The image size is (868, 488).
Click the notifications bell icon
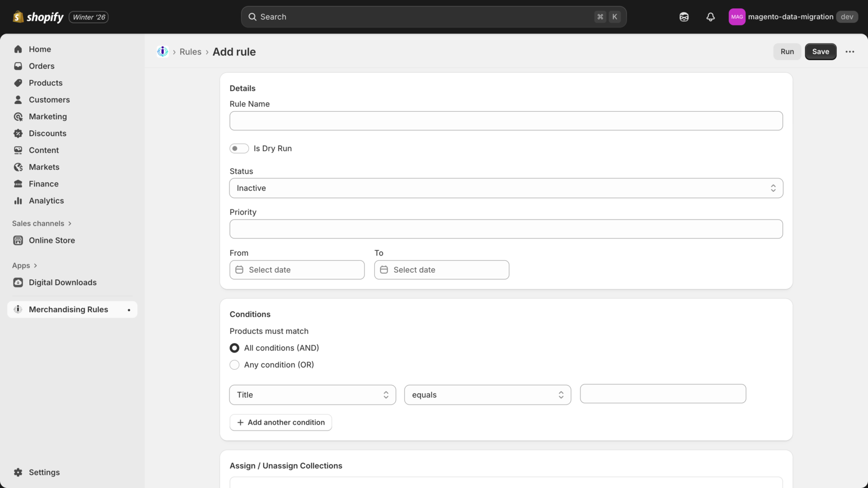tap(710, 17)
